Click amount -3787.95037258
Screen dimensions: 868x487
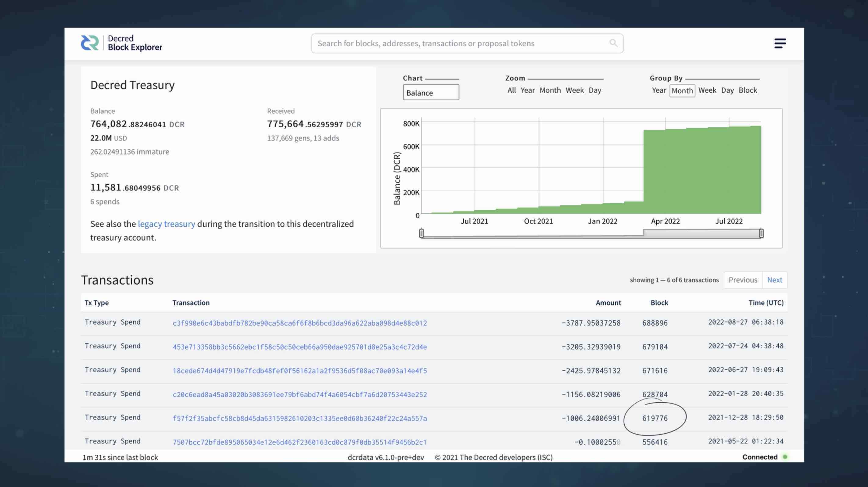(x=591, y=323)
